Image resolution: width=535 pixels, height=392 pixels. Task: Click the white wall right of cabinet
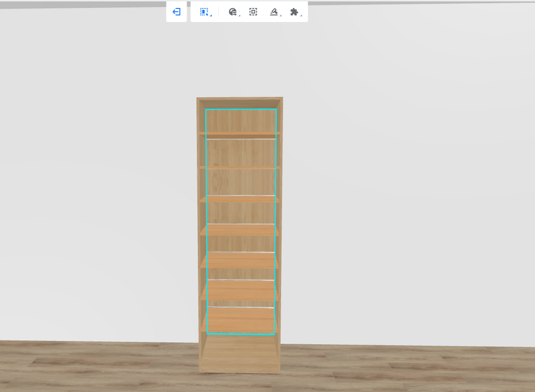point(398,187)
